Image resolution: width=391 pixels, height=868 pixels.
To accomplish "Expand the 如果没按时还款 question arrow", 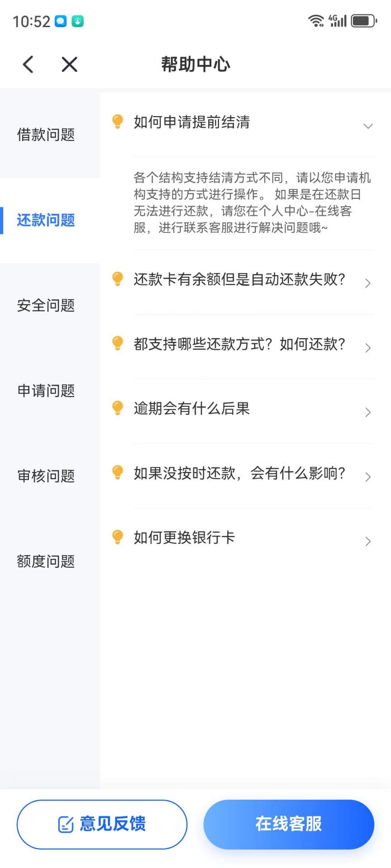I will click(x=368, y=477).
